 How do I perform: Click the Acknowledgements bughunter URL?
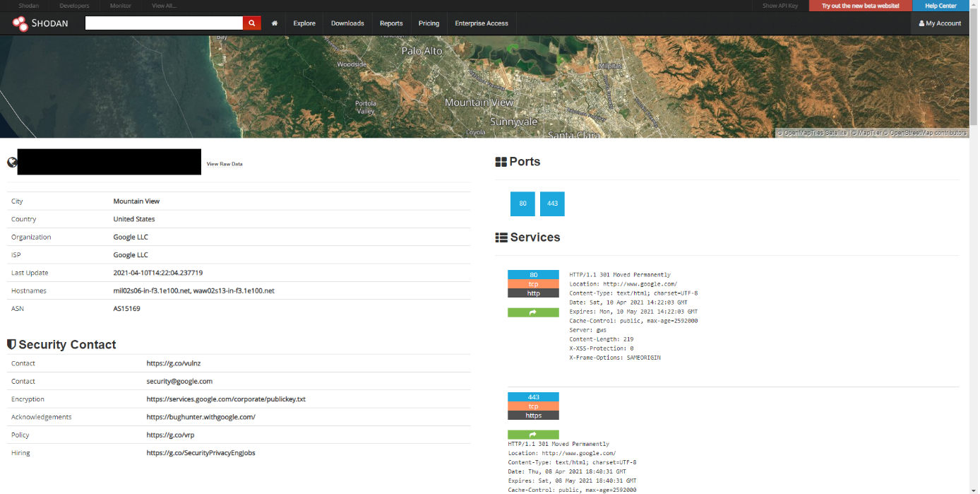201,417
